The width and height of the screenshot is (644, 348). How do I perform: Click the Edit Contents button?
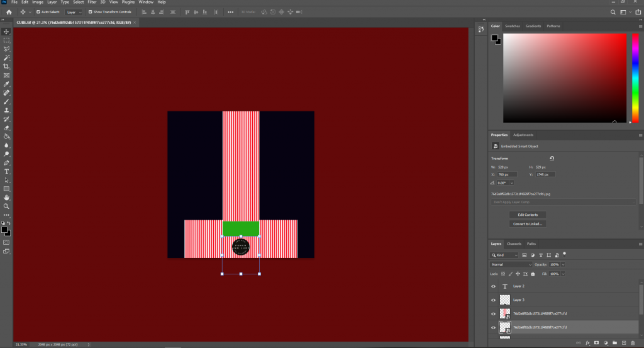(527, 215)
